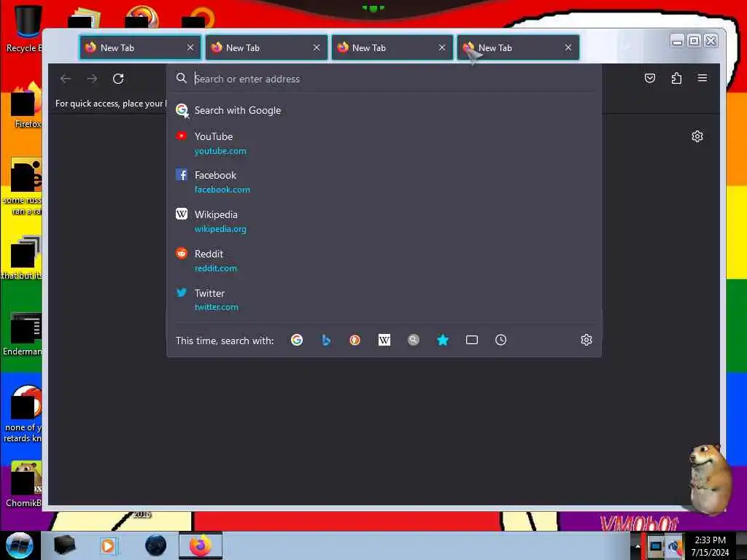Screen dimensions: 747x560
Task: Close the second New Tab
Action: [x=317, y=47]
